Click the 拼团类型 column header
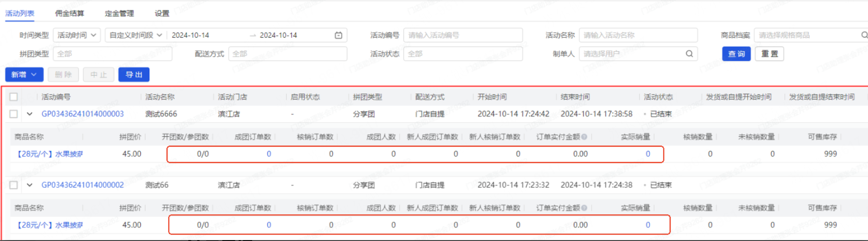This screenshot has height=241, width=868. point(367,97)
